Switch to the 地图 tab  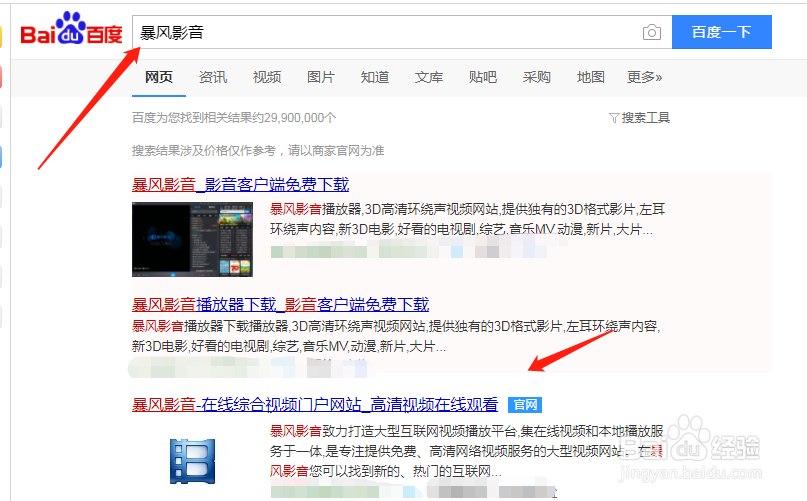pos(590,77)
